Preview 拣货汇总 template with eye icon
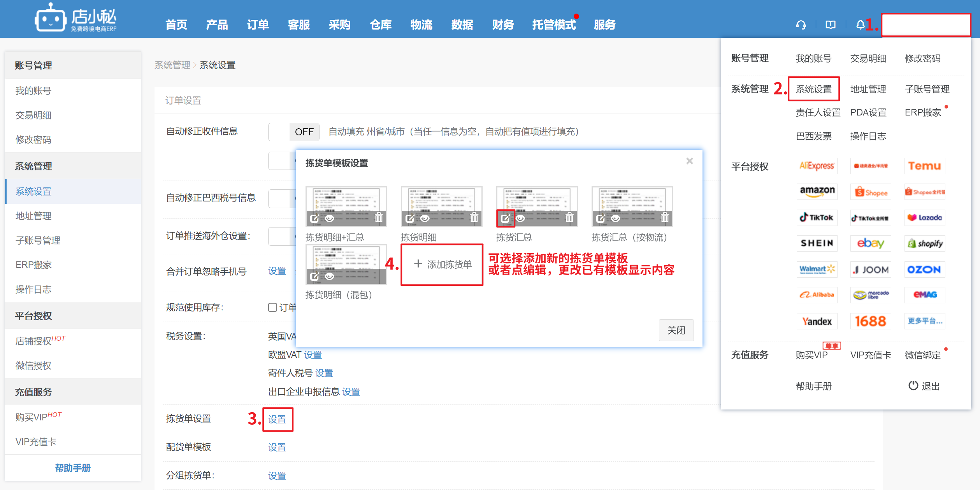Viewport: 980px width, 490px height. click(x=520, y=218)
